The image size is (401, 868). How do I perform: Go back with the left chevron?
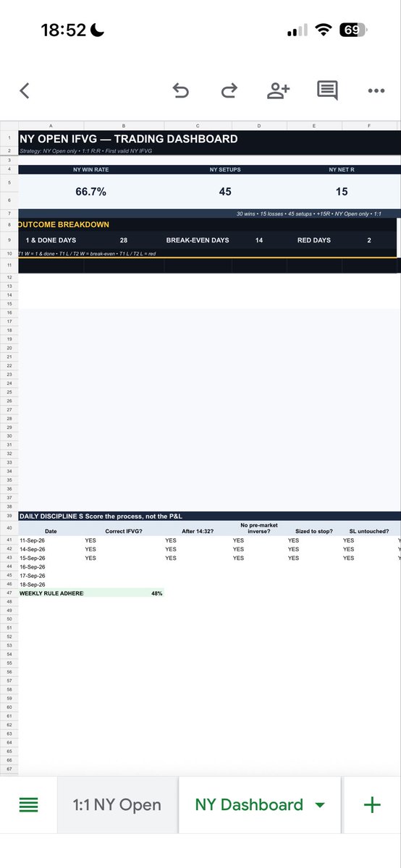25,90
